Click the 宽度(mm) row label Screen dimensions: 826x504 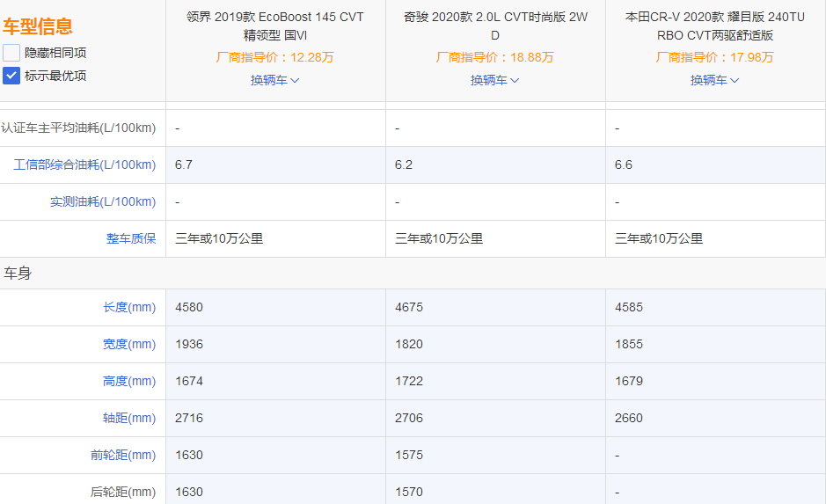(129, 344)
